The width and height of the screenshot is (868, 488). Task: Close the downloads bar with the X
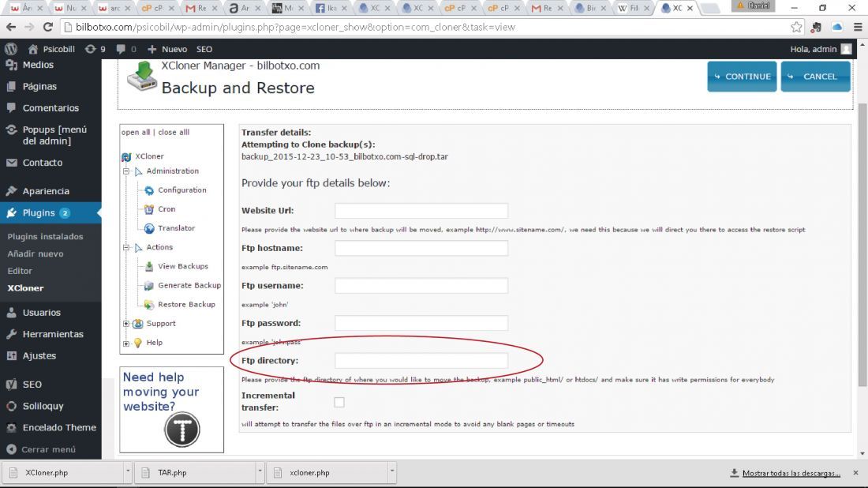tap(856, 472)
